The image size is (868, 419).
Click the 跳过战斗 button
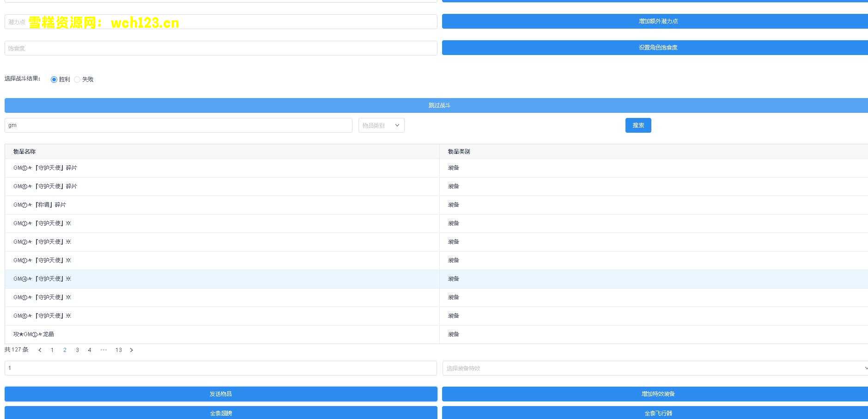coord(436,105)
